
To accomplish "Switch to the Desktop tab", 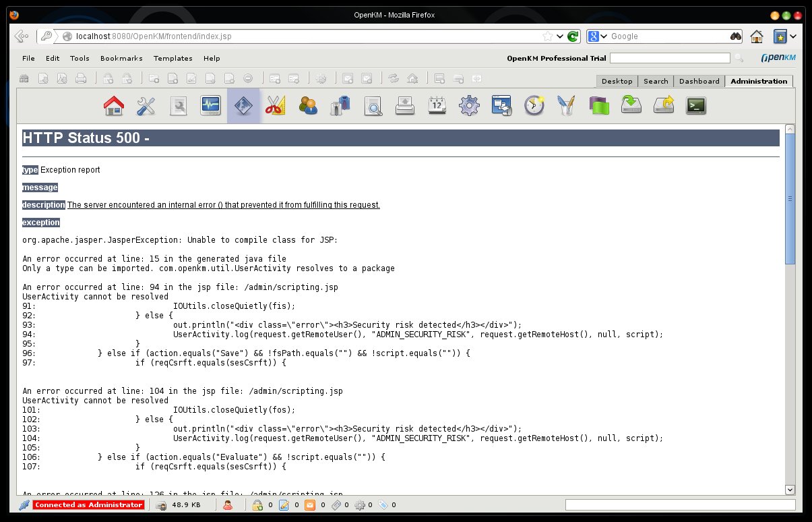I will point(617,81).
